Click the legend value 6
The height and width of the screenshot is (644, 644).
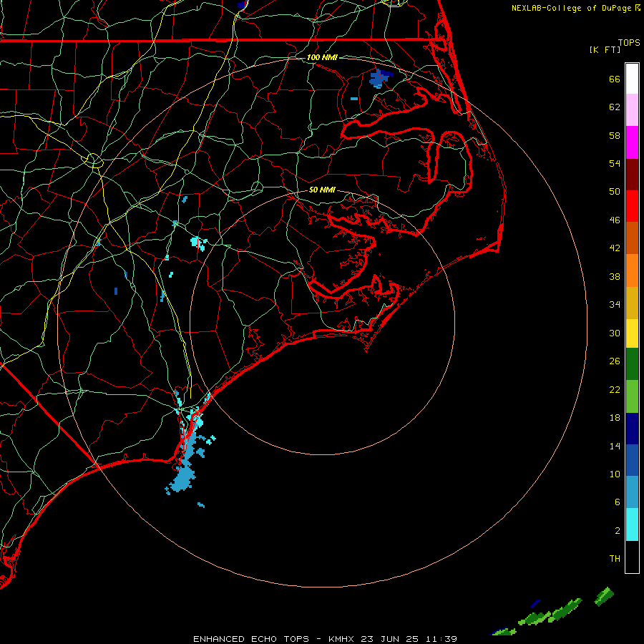(x=618, y=502)
